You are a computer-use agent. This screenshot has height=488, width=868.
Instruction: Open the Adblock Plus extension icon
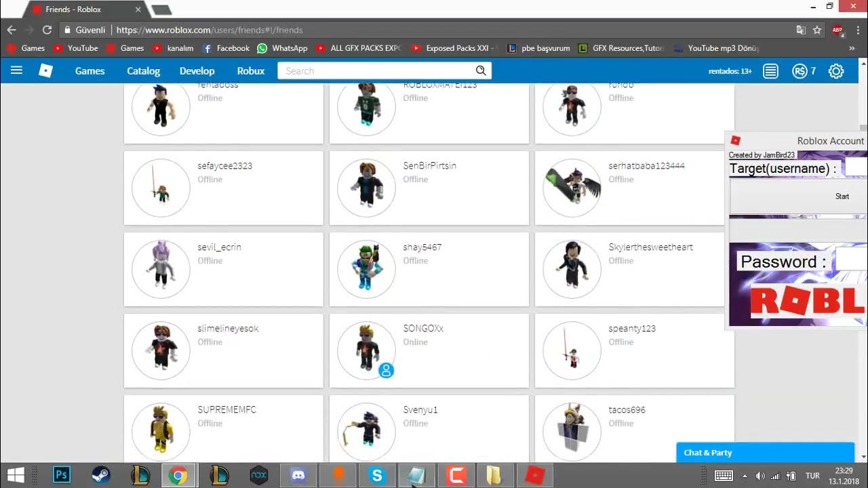(x=837, y=30)
